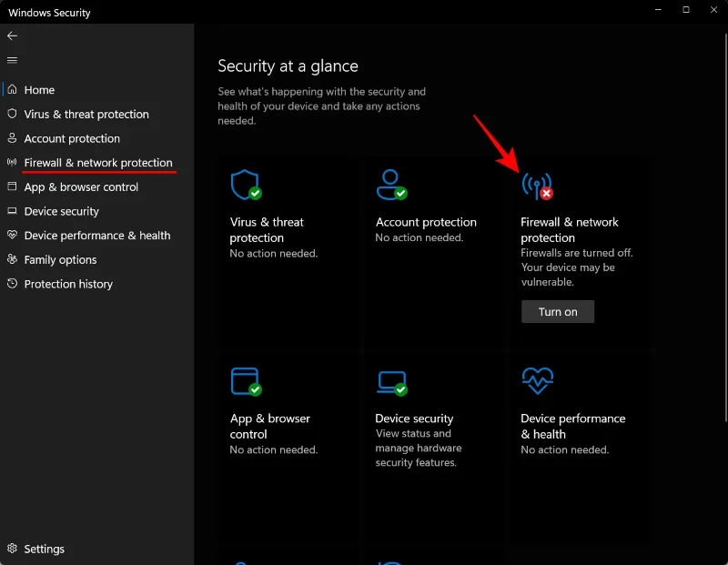Select Firewall & network protection in the sidebar
Viewport: 728px width, 565px height.
point(99,162)
